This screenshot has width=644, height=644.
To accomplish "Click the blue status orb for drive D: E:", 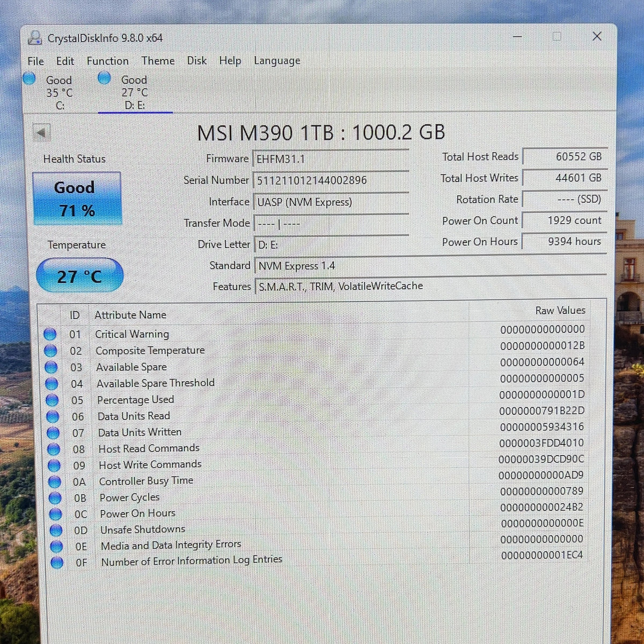I will (x=104, y=78).
